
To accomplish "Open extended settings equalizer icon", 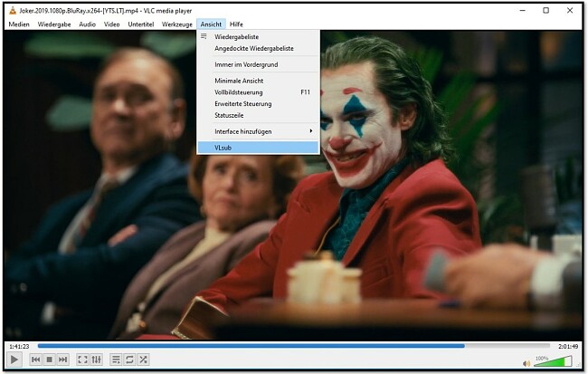I will [x=97, y=360].
